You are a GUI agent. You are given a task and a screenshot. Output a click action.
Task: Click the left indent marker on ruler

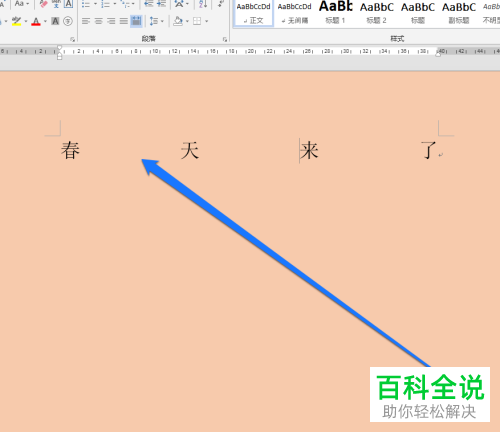coord(59,57)
